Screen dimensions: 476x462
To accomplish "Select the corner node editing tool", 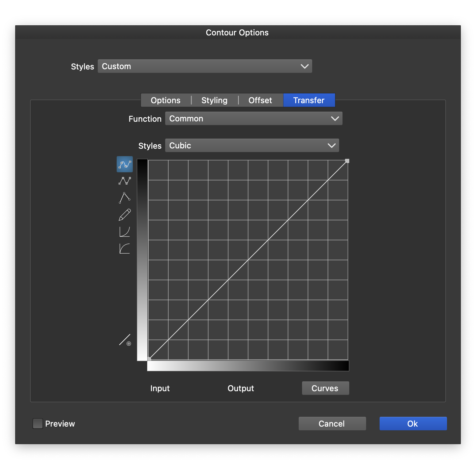I will tap(125, 198).
